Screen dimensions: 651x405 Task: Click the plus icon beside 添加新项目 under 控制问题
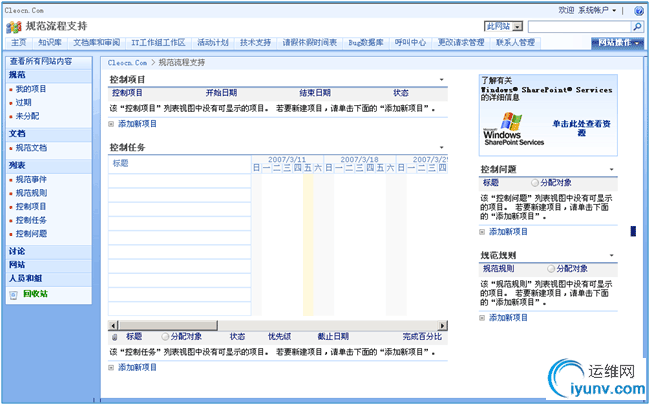point(482,232)
